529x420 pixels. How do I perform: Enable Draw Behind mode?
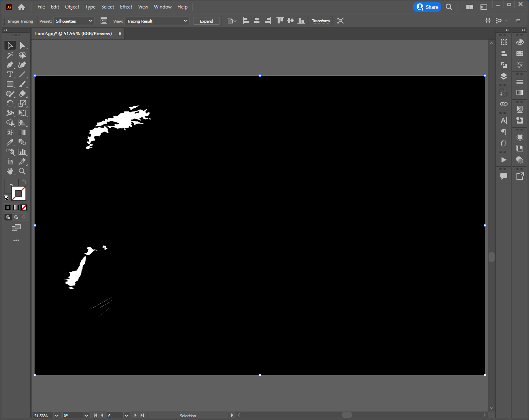click(x=16, y=217)
